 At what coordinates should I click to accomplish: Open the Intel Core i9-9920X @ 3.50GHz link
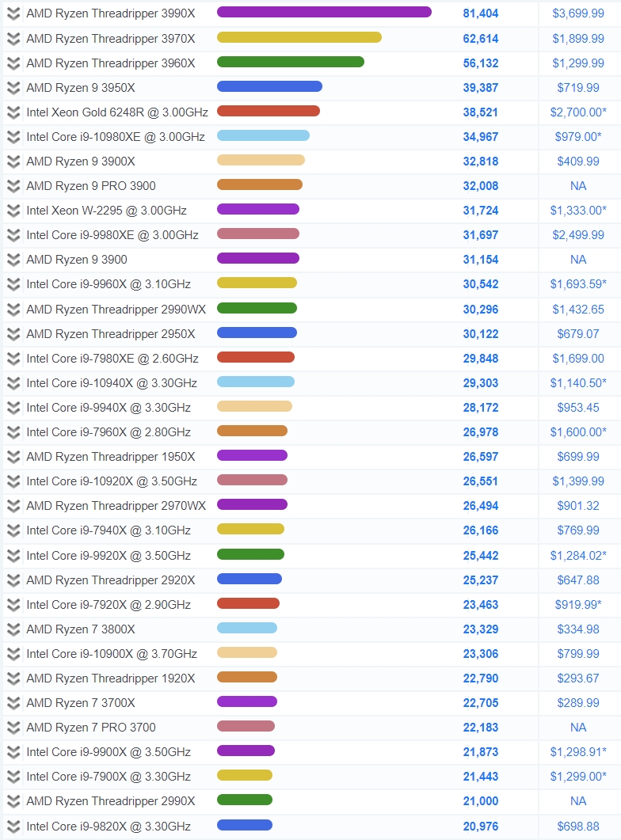pos(109,556)
